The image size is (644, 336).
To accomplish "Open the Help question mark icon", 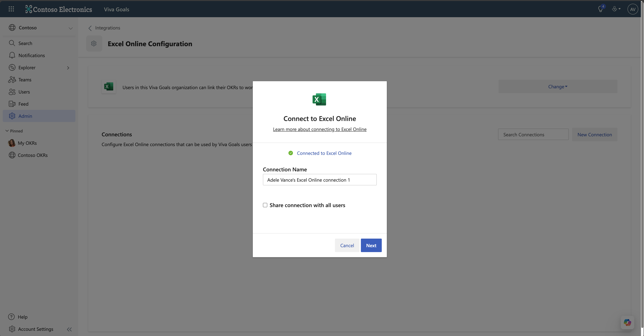I will [11, 317].
